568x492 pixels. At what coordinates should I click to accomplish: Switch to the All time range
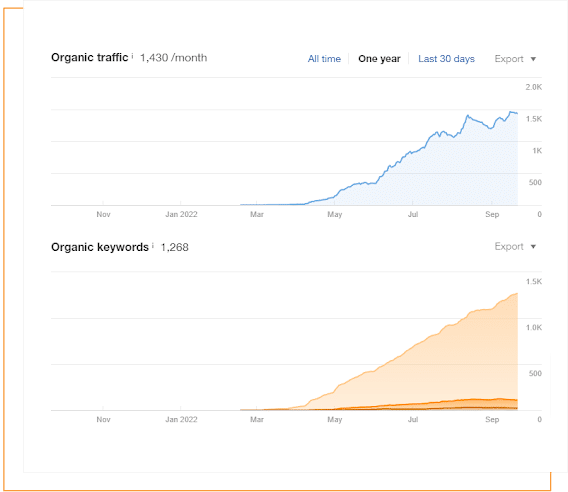324,59
